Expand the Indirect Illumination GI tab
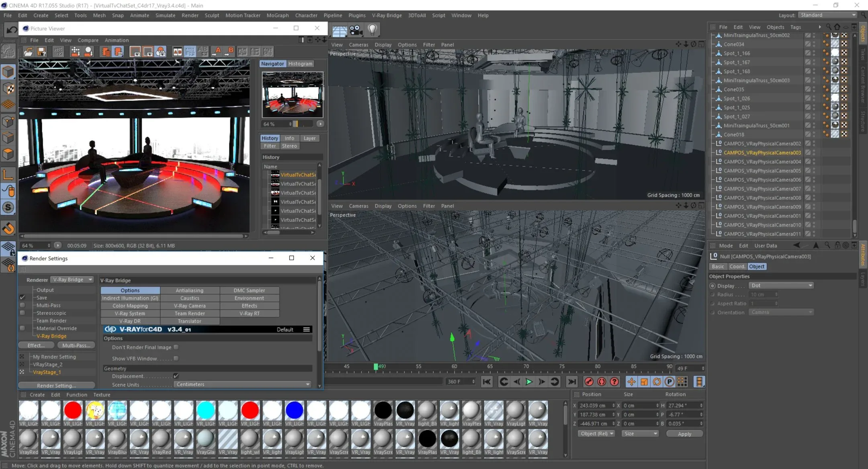The height and width of the screenshot is (469, 868). point(130,298)
